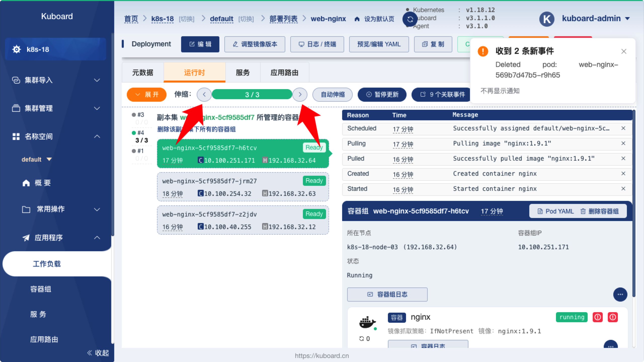
Task: Click the https://kuboard.cn footer link
Action: [322, 356]
